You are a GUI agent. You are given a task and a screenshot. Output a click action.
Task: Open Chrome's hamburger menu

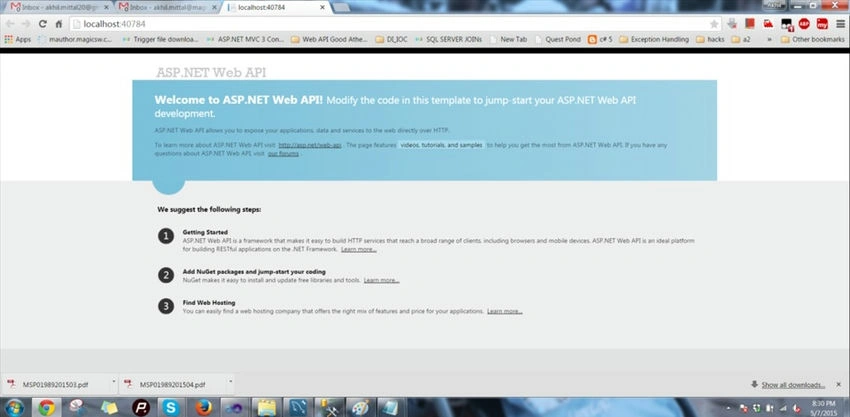pyautogui.click(x=840, y=24)
